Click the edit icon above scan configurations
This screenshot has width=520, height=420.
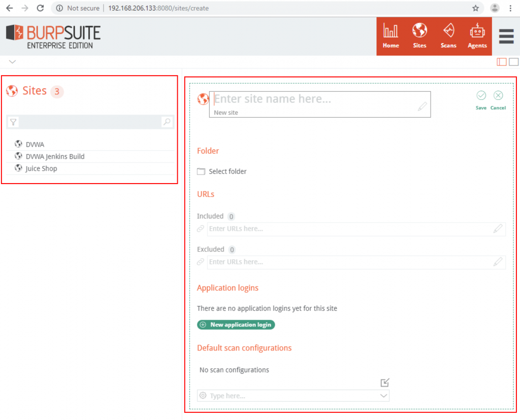click(x=384, y=382)
